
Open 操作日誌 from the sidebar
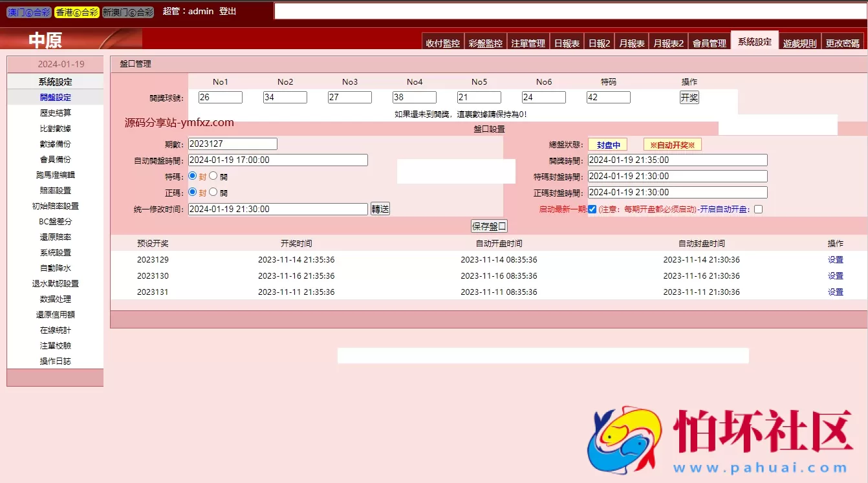(55, 361)
